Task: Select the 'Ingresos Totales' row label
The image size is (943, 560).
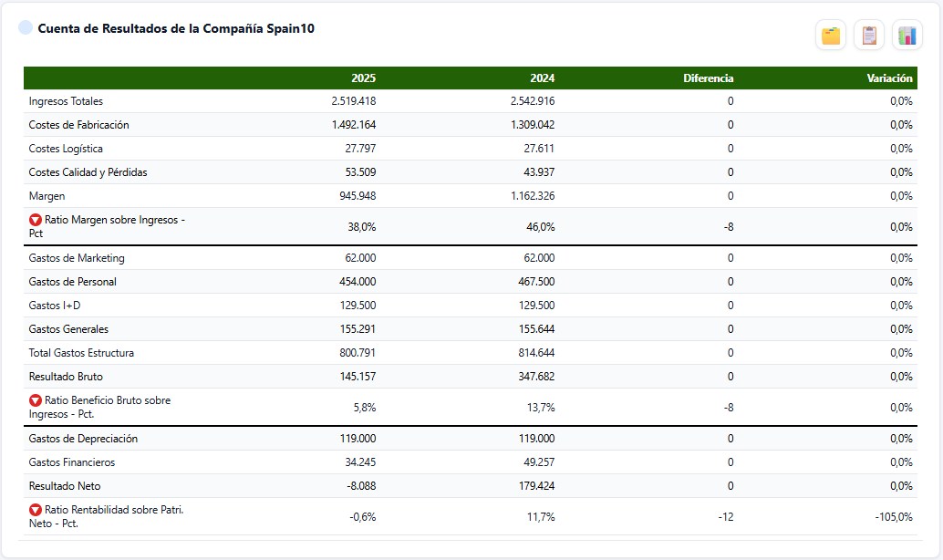Action: (x=66, y=101)
